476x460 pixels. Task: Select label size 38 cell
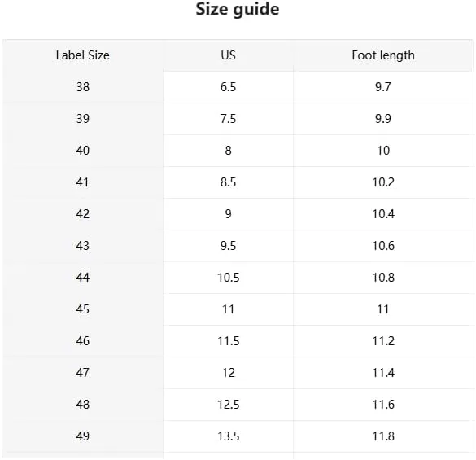(x=82, y=87)
